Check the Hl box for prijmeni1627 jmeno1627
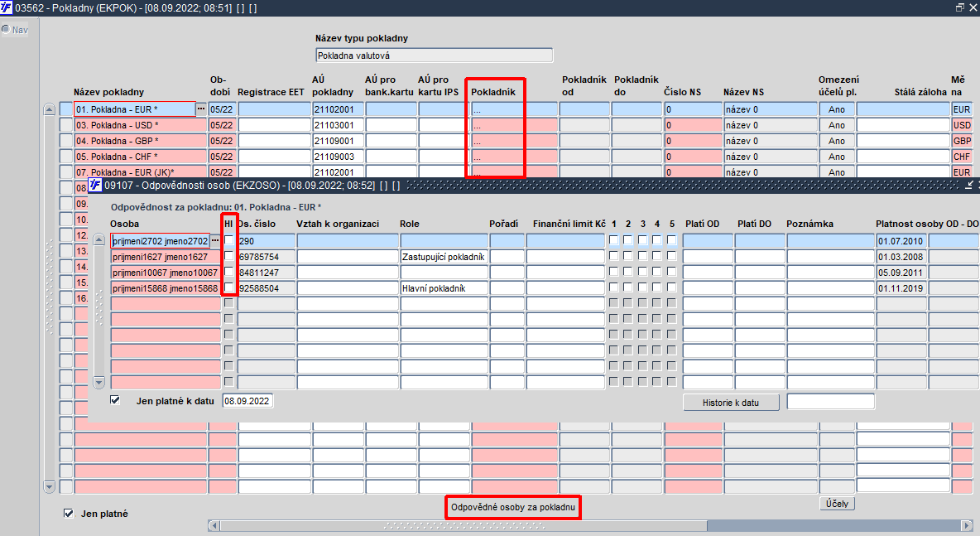Image resolution: width=980 pixels, height=536 pixels. coord(228,256)
